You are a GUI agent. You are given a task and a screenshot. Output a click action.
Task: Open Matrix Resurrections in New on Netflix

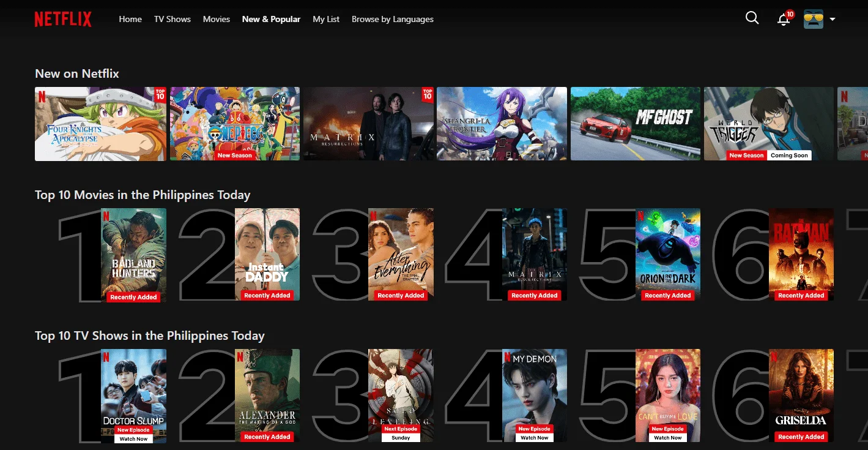click(368, 124)
